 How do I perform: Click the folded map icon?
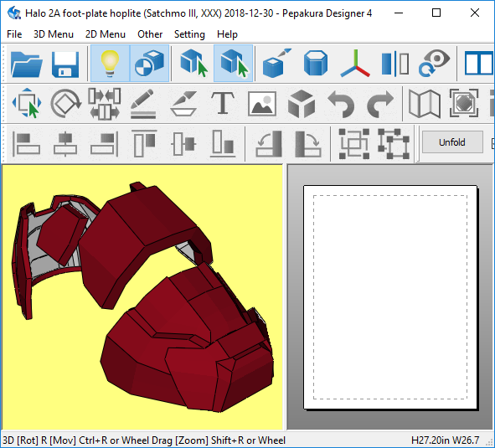click(x=425, y=103)
